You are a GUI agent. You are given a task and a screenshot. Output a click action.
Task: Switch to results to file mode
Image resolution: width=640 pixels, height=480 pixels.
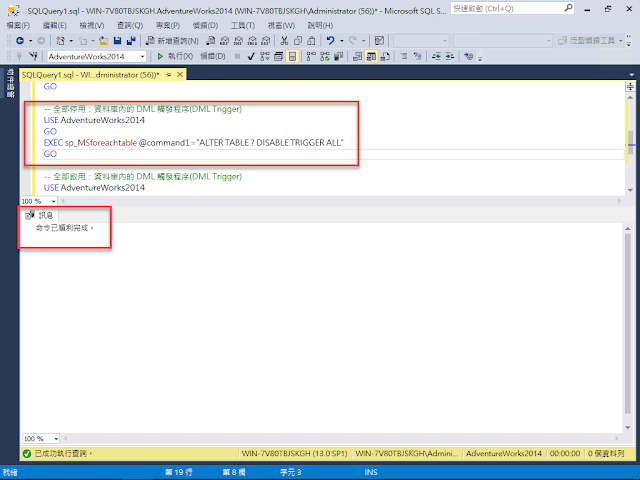pos(385,56)
